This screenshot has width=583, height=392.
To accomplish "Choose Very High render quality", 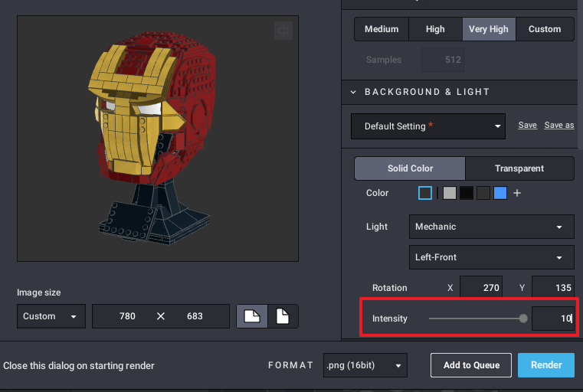I will pos(489,29).
